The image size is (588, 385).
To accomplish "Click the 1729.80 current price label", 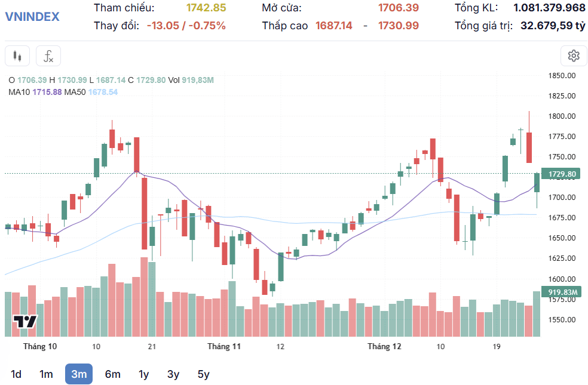I will pyautogui.click(x=561, y=174).
